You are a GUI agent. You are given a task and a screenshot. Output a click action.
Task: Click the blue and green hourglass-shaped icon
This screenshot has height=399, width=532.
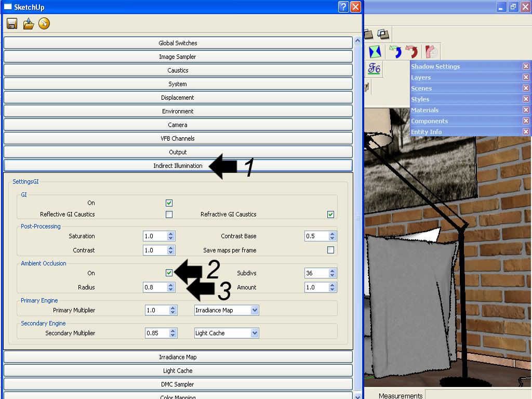pos(375,52)
